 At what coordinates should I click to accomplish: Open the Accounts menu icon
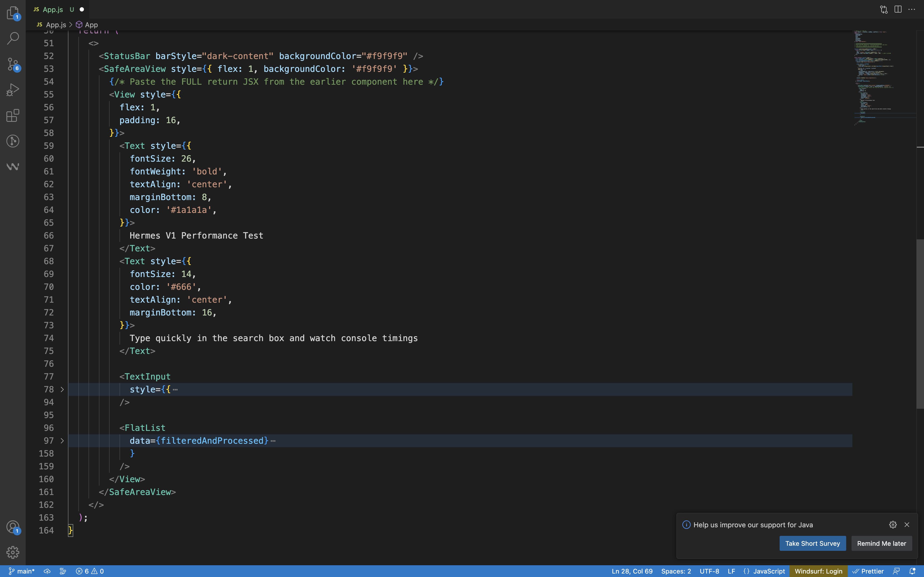(x=13, y=527)
